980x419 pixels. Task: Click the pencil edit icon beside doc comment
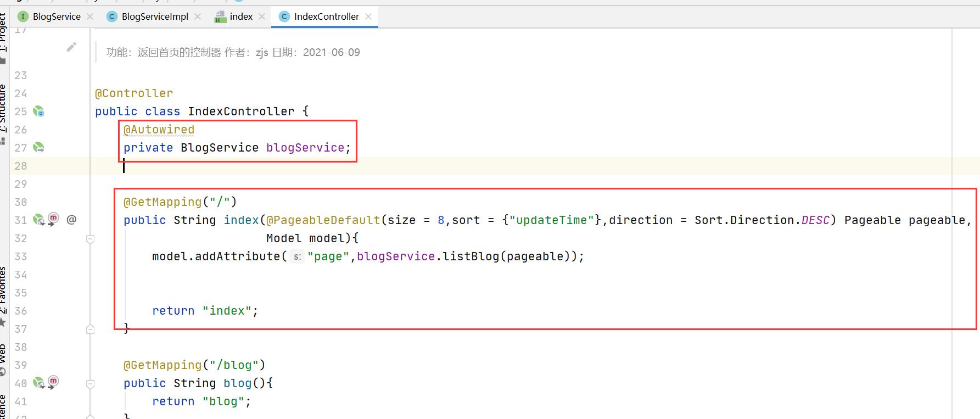pyautogui.click(x=71, y=47)
